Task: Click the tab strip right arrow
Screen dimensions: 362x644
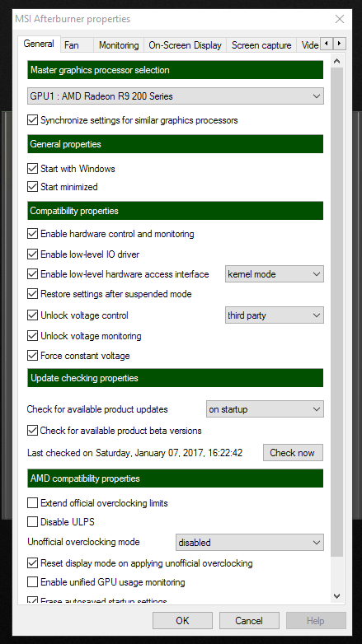Action: [340, 44]
